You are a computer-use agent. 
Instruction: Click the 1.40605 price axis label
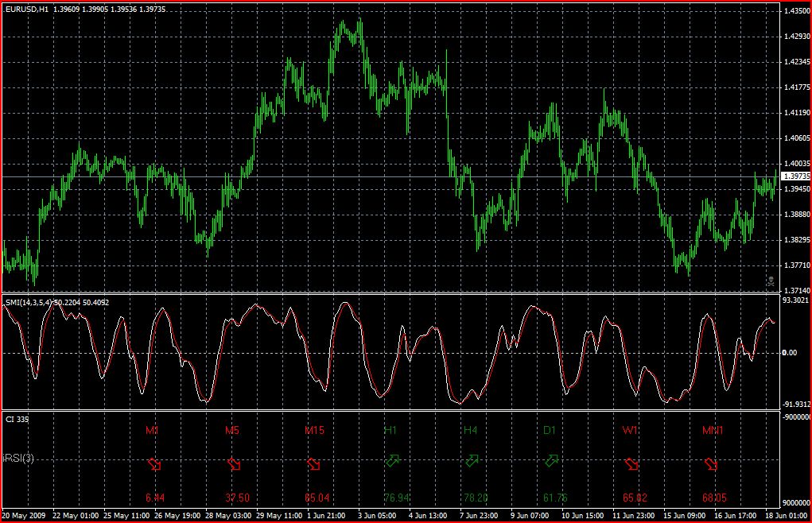pos(797,138)
